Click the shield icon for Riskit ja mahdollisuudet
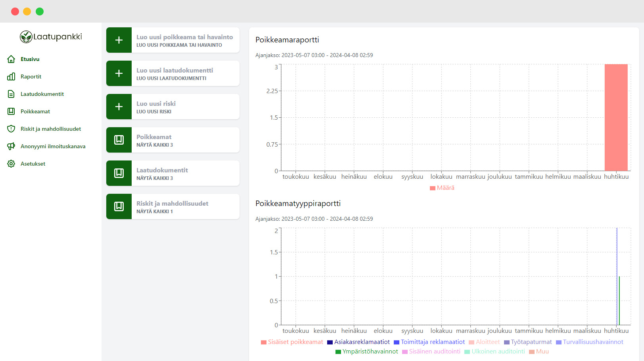The height and width of the screenshot is (361, 644). point(11,129)
